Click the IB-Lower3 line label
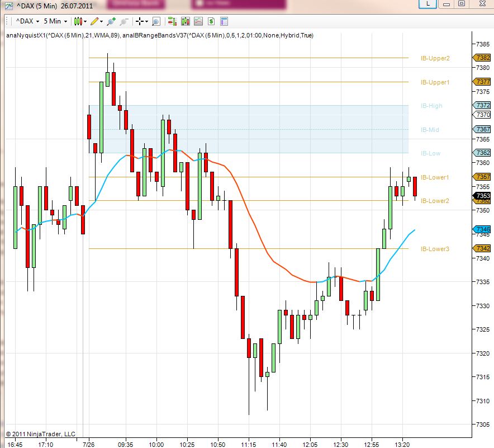The image size is (494, 448). point(435,249)
